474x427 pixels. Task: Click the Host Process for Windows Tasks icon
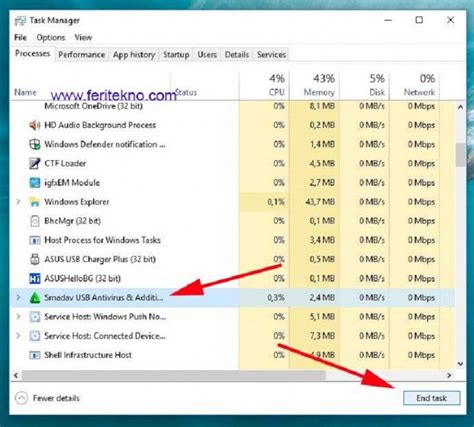click(x=35, y=240)
